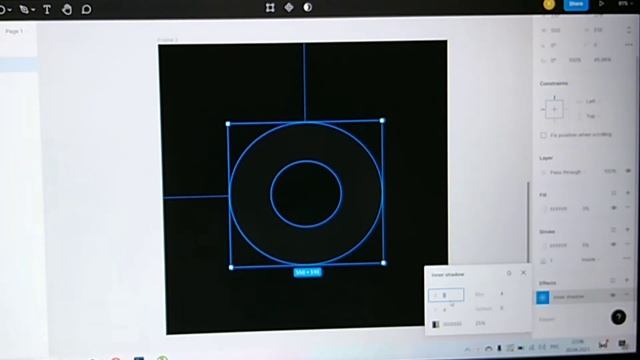Viewport: 640px width, 360px height.
Task: Click the Share button
Action: tap(576, 4)
